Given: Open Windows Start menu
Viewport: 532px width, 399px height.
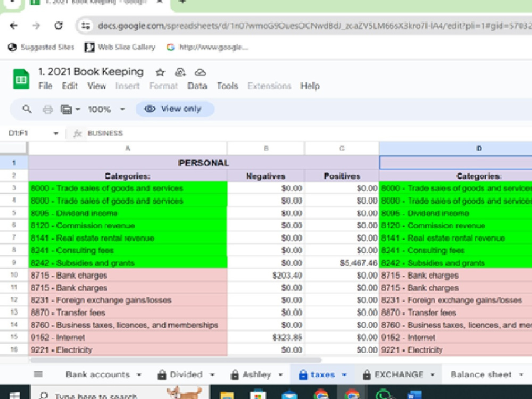Looking at the screenshot, I should click(14, 395).
